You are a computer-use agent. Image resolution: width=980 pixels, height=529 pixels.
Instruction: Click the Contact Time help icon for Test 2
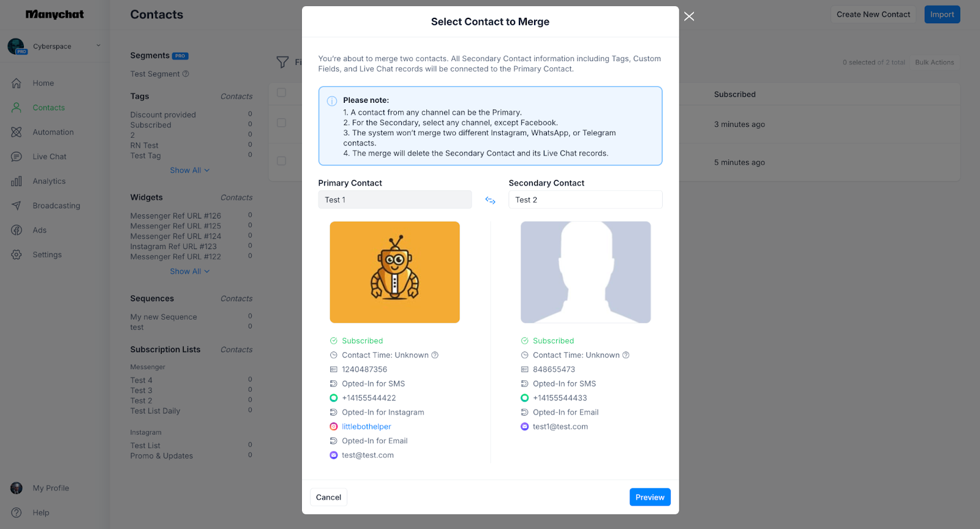tap(626, 355)
